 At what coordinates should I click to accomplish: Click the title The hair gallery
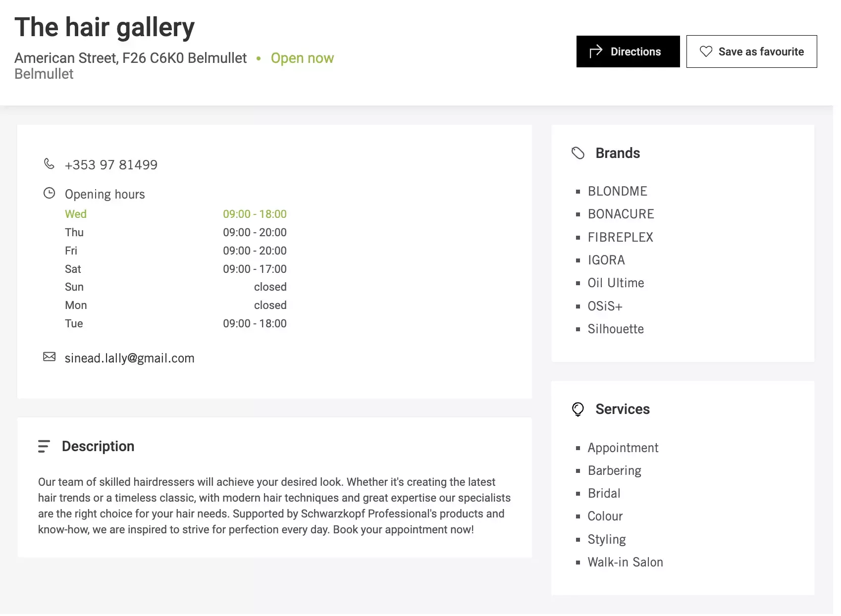[x=105, y=27]
